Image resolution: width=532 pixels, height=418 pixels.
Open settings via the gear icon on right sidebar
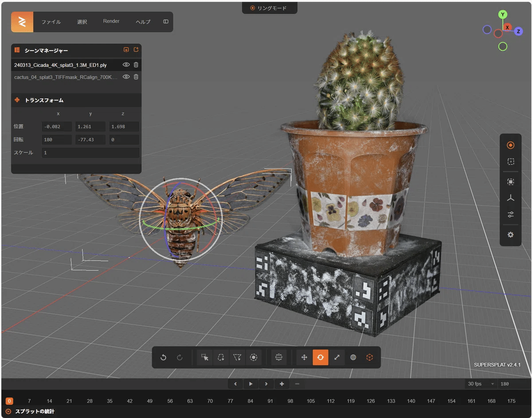(510, 235)
